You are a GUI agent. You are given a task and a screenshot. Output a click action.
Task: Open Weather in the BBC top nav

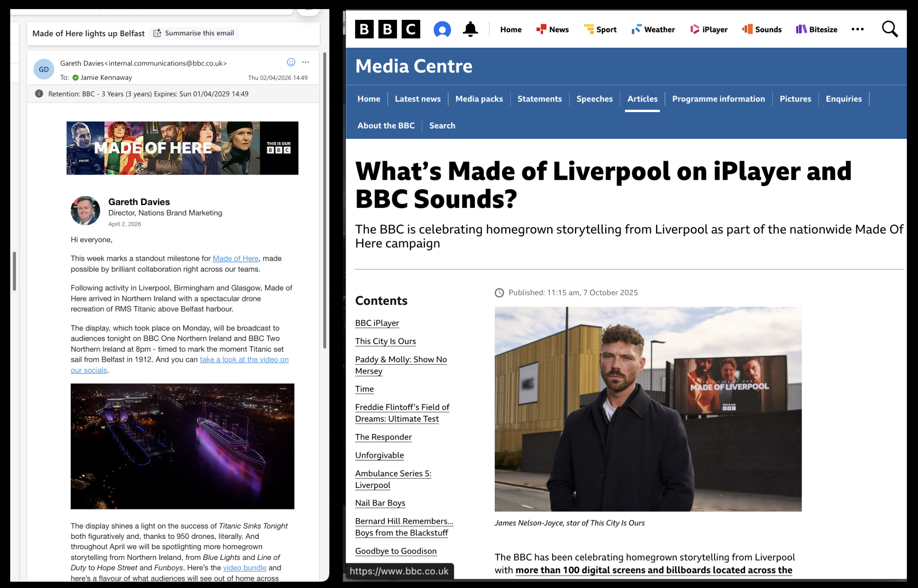pyautogui.click(x=653, y=29)
